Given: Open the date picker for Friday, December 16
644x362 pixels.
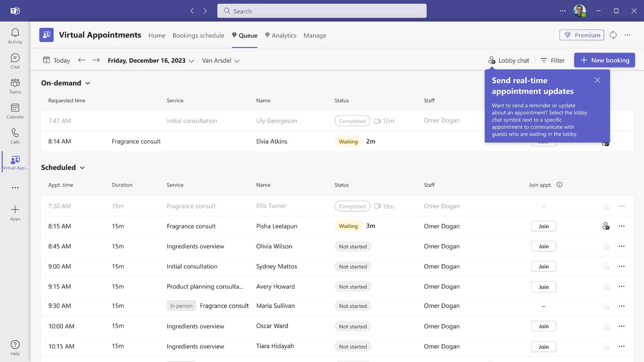Looking at the screenshot, I should [x=151, y=61].
